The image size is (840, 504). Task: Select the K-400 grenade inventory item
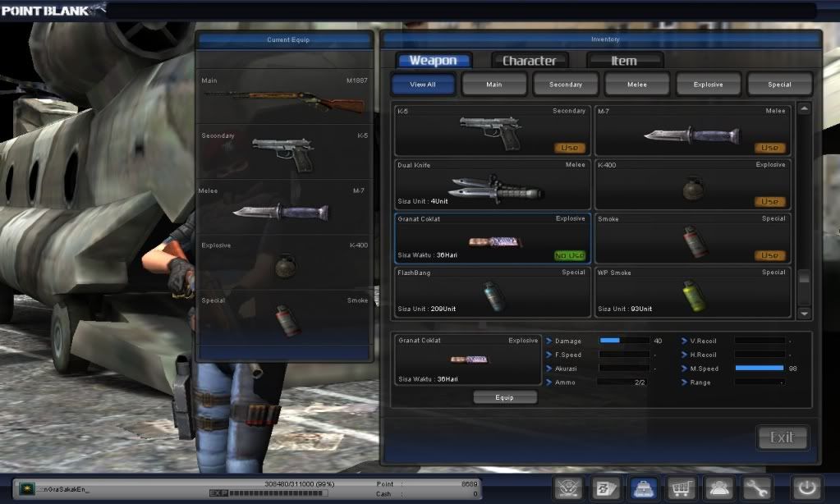pos(693,184)
